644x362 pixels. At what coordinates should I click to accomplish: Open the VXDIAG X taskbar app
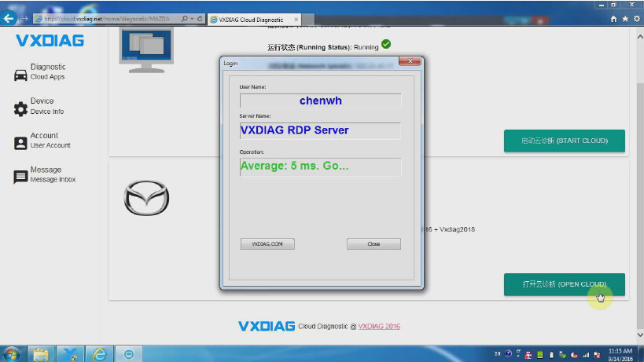coord(71,354)
